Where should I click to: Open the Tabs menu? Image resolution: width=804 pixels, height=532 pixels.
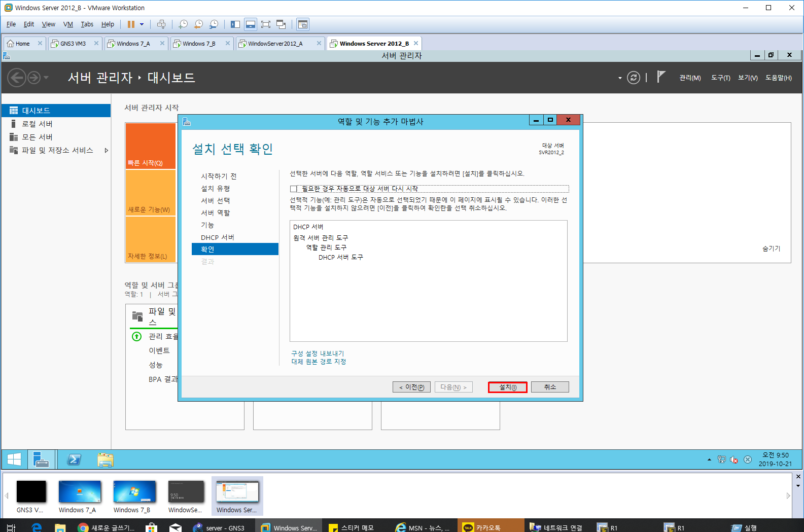[87, 24]
